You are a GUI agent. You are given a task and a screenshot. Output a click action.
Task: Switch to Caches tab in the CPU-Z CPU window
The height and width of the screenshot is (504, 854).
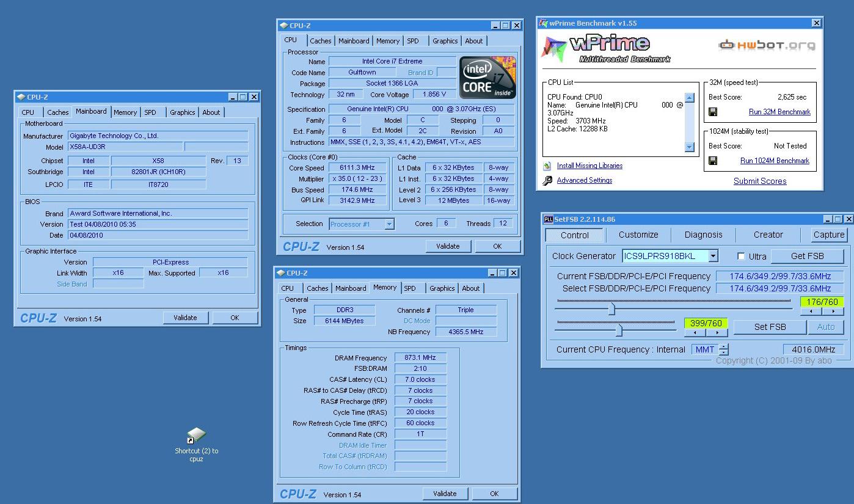coord(320,41)
